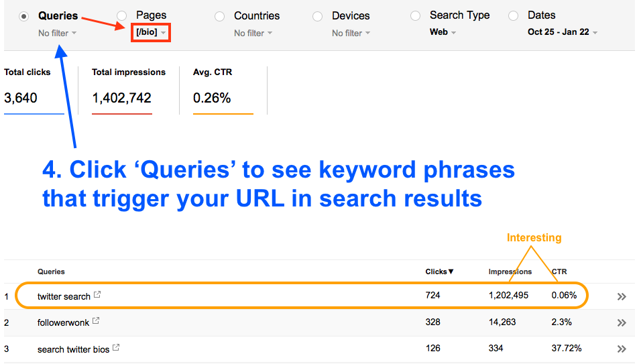Select the Queries radio button
This screenshot has height=364, width=637.
24,16
